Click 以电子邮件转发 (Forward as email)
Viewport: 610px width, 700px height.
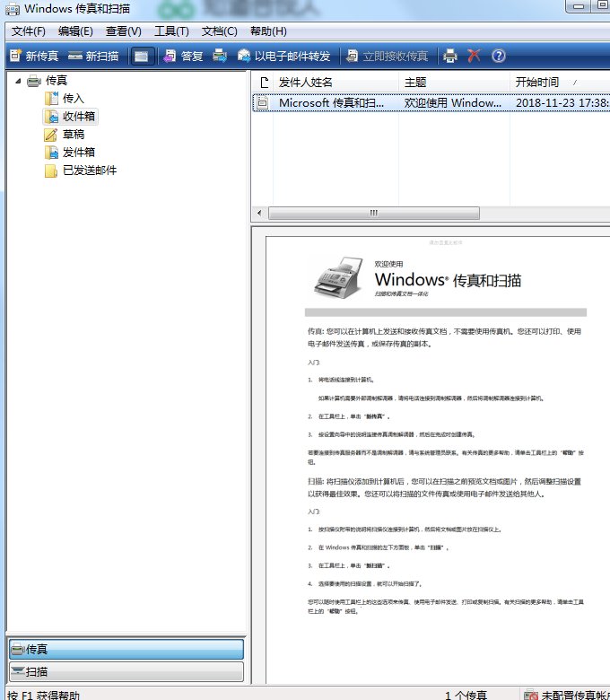(x=283, y=56)
